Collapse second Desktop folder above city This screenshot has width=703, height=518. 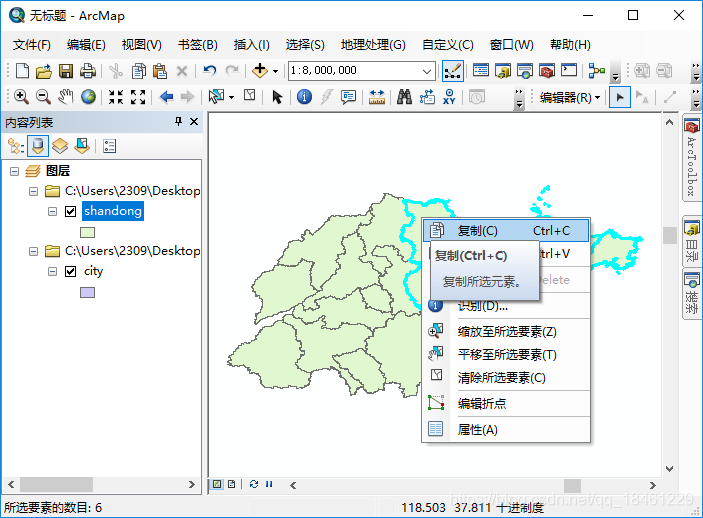34,251
